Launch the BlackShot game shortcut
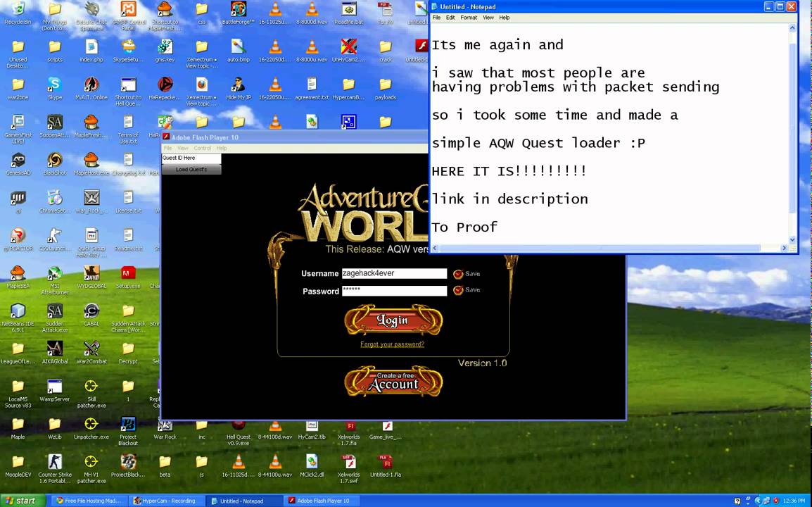 click(x=54, y=160)
